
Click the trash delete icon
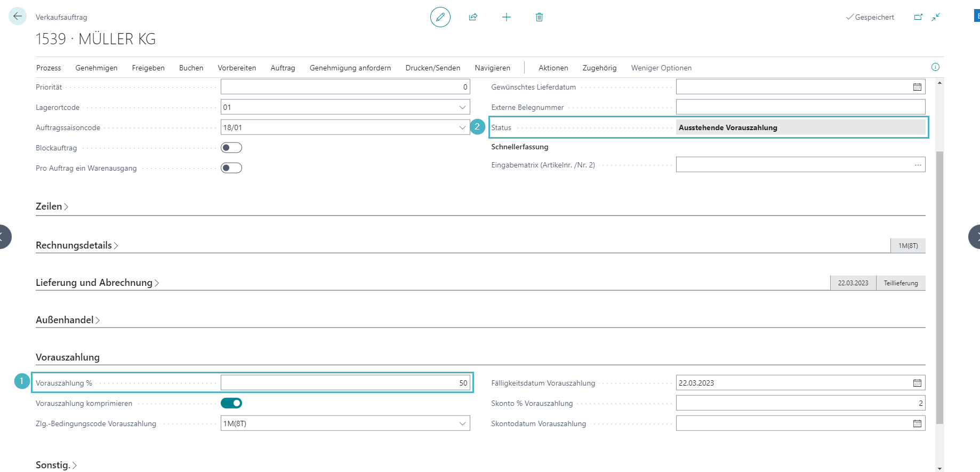coord(539,17)
